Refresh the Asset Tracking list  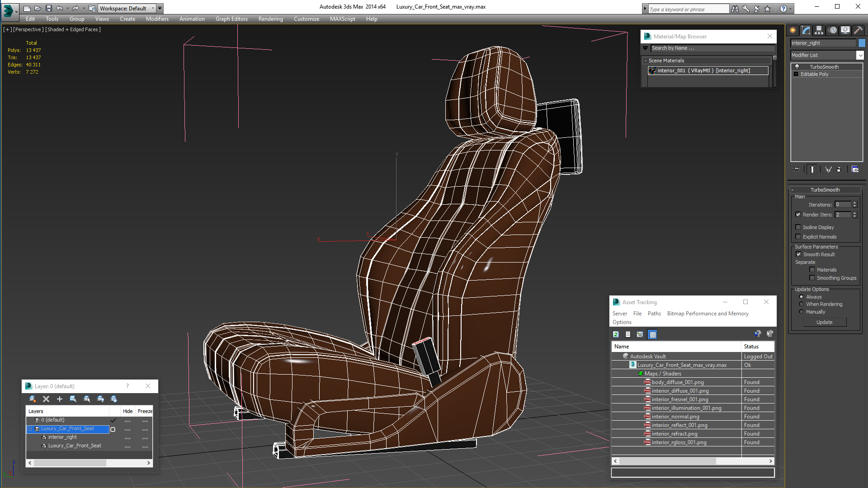(616, 334)
